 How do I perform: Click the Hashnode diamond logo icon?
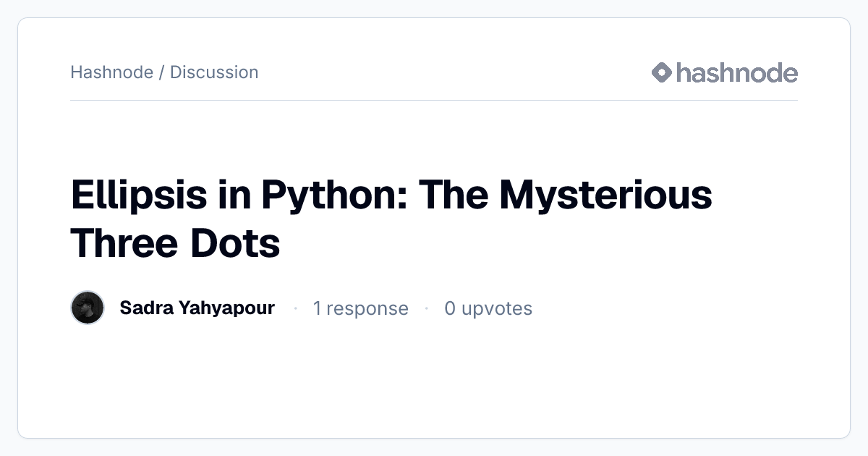662,72
